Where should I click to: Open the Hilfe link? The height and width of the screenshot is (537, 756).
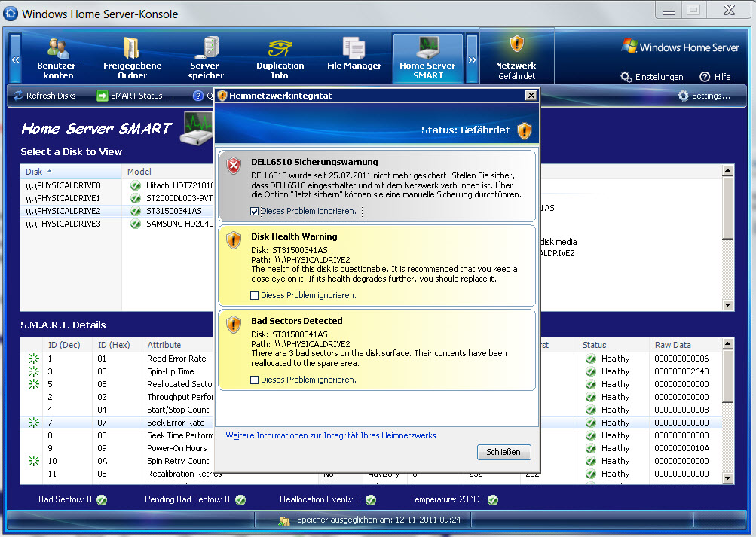tap(715, 77)
